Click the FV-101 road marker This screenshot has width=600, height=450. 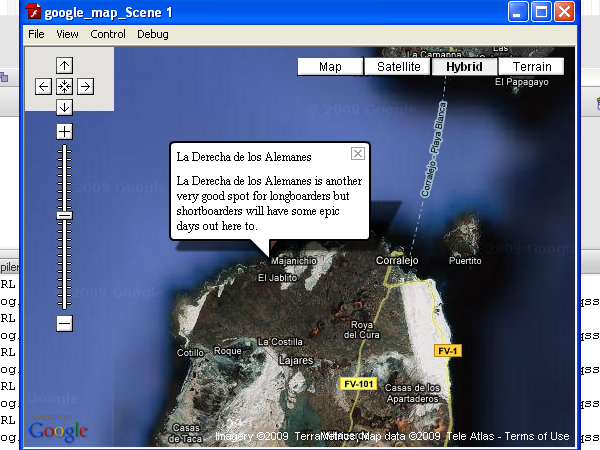359,384
